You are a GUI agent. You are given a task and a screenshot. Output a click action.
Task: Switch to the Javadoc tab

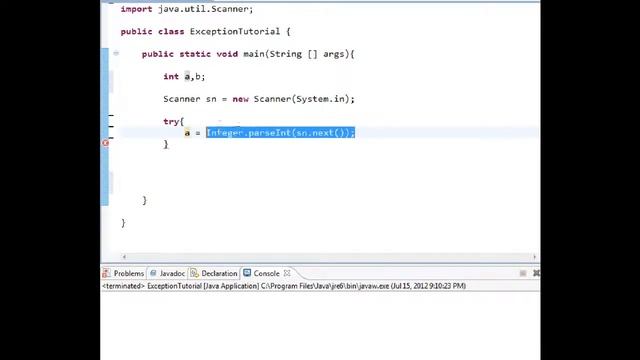pos(168,273)
